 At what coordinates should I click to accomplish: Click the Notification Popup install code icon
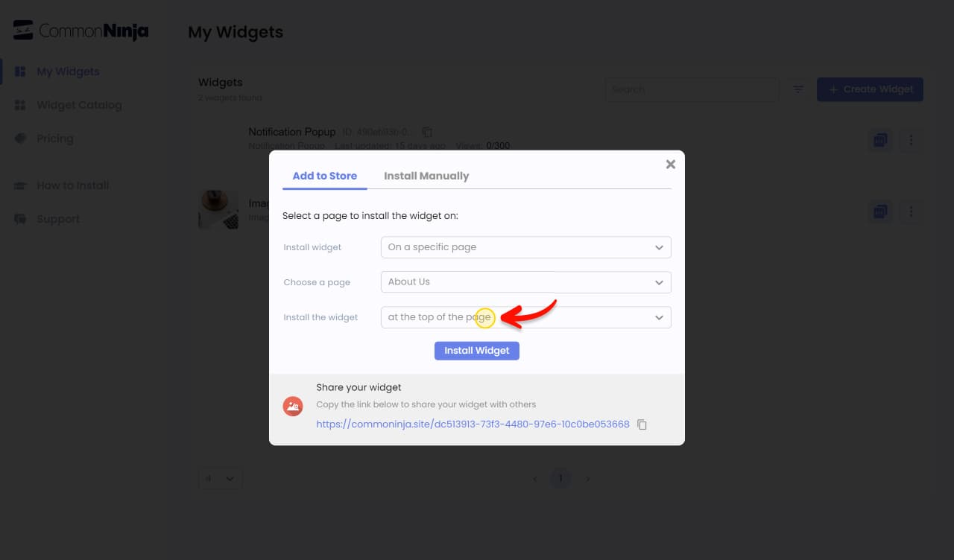[880, 140]
